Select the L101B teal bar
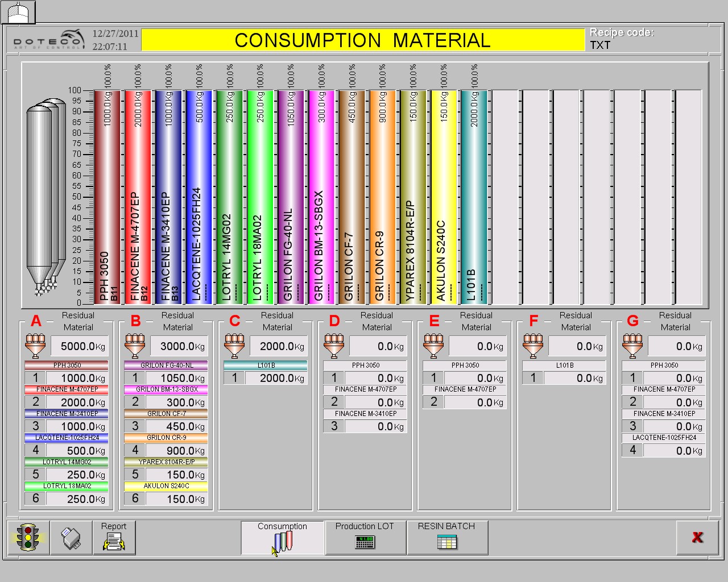Screen dimensions: 728x582 (x=474, y=197)
